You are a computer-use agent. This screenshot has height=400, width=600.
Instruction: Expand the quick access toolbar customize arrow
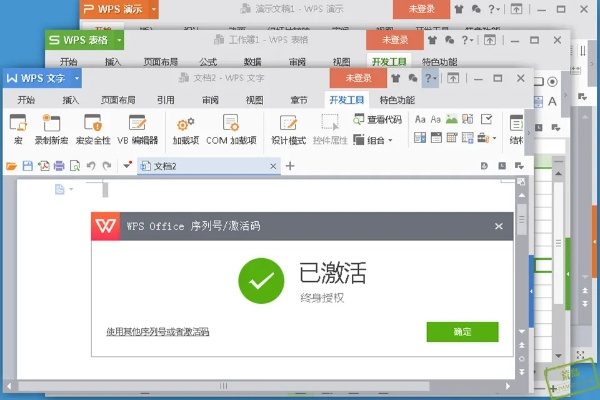127,165
